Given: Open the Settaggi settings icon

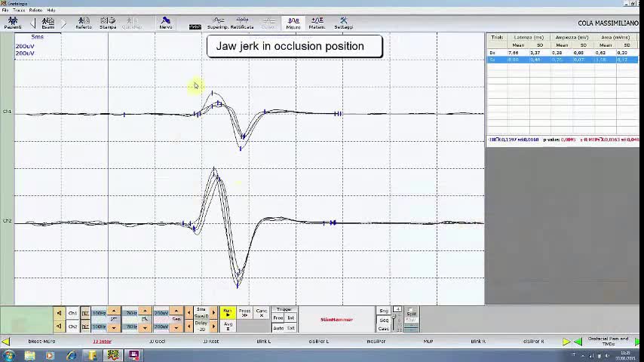Looking at the screenshot, I should point(343,23).
